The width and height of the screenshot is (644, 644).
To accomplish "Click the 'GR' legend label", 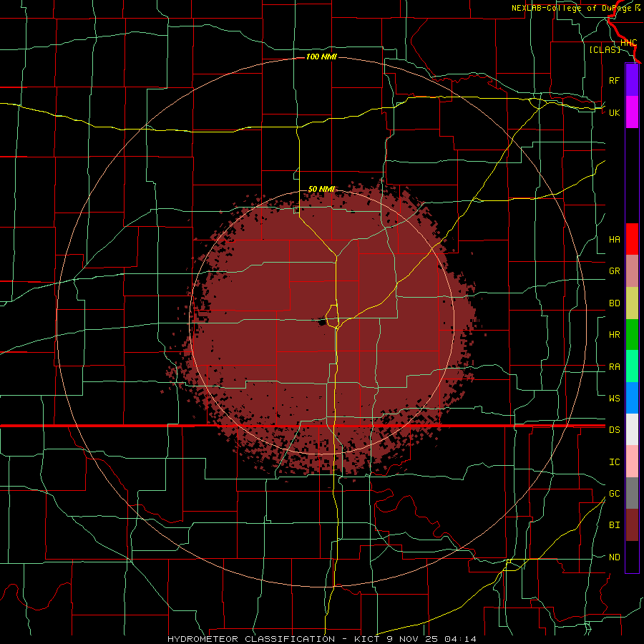I will tap(614, 271).
